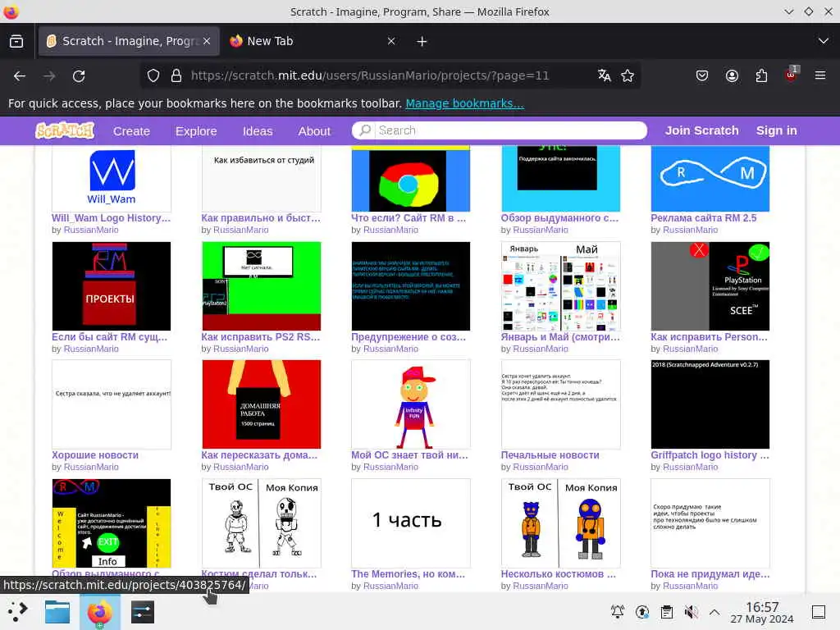
Task: Open the PlayStation SCEE project thumbnail
Action: pos(710,286)
